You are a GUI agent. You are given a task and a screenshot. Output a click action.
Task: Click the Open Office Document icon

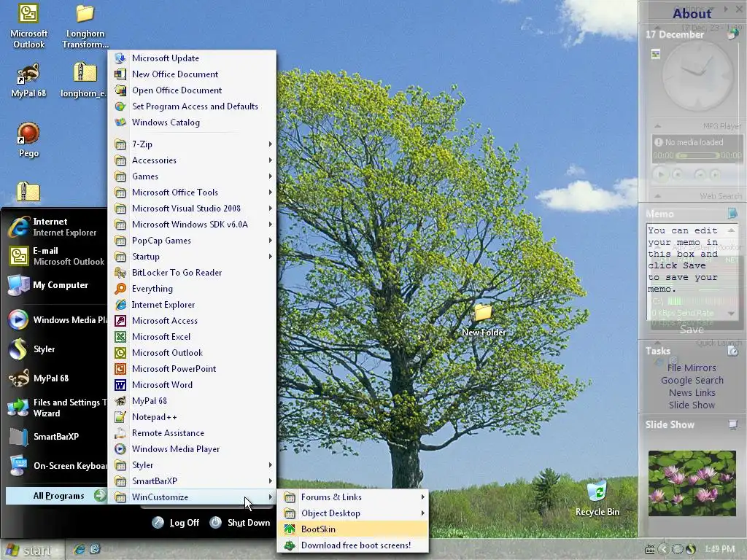[120, 90]
